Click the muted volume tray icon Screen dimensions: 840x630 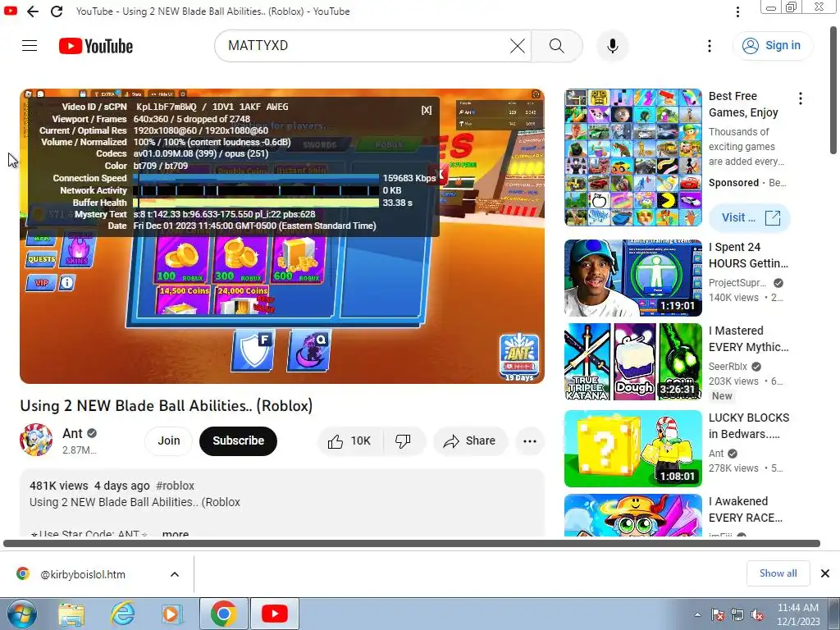(757, 615)
